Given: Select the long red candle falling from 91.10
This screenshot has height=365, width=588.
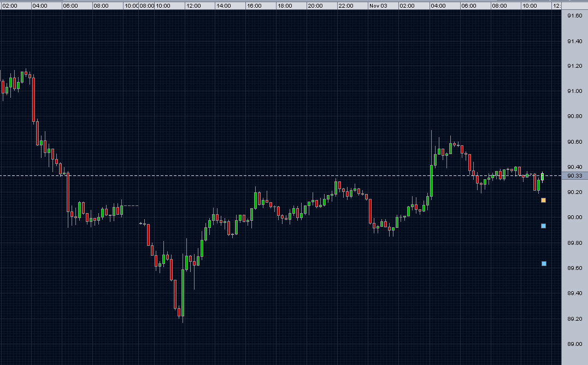Looking at the screenshot, I should click(33, 99).
